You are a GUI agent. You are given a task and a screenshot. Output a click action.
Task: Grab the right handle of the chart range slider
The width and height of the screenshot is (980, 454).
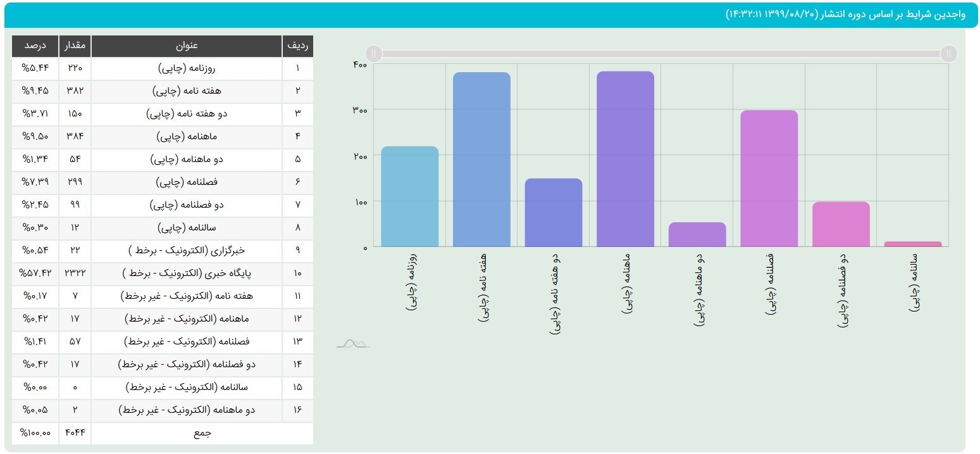click(x=948, y=54)
